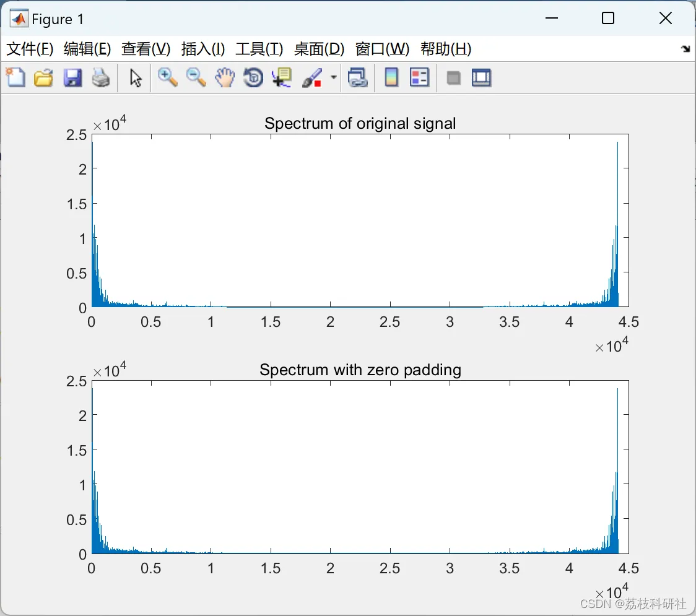Open the 帮助(H) menu
This screenshot has height=616, width=696.
point(446,49)
